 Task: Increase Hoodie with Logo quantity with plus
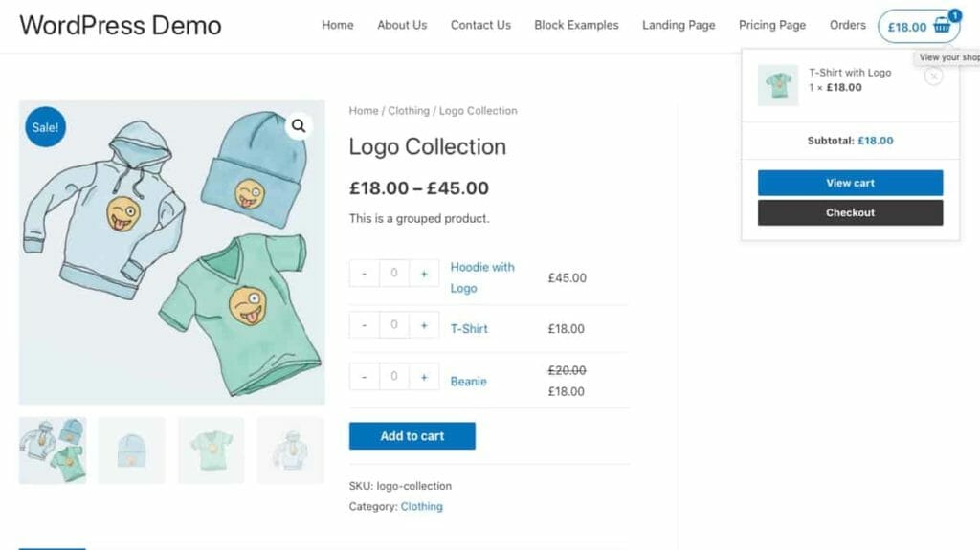tap(424, 274)
